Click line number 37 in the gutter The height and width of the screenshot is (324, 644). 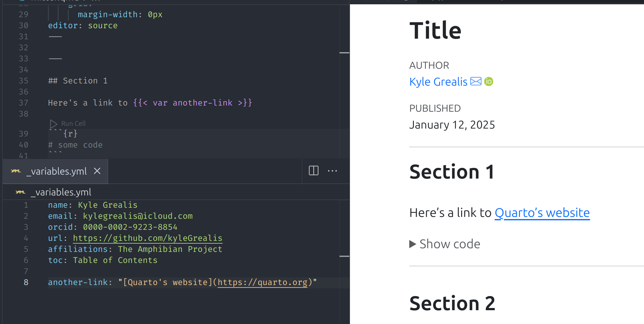23,103
